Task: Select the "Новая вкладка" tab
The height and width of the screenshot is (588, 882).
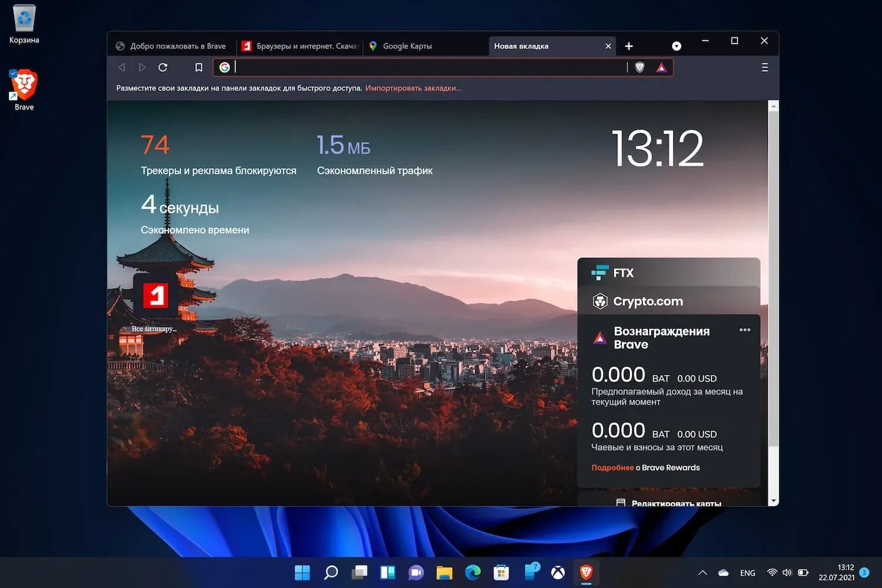Action: 546,46
